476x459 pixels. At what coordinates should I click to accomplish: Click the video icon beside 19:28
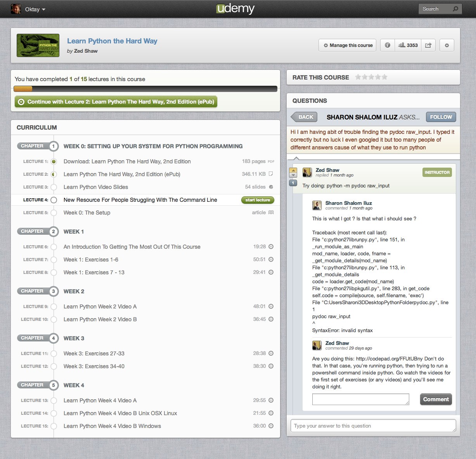point(271,246)
